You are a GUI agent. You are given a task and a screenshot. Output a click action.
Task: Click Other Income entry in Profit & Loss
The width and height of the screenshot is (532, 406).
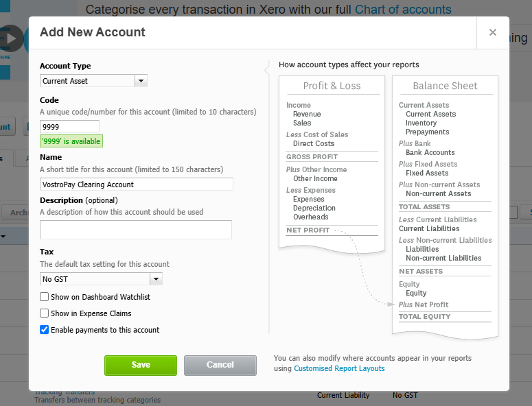pyautogui.click(x=315, y=178)
